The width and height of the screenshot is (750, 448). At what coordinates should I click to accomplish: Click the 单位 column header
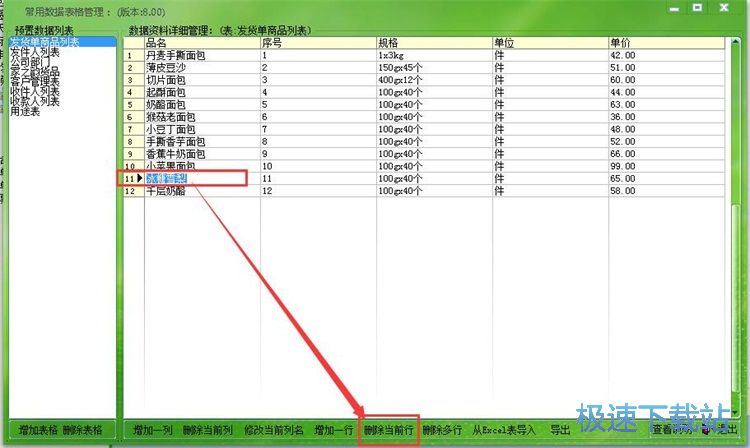coord(551,43)
